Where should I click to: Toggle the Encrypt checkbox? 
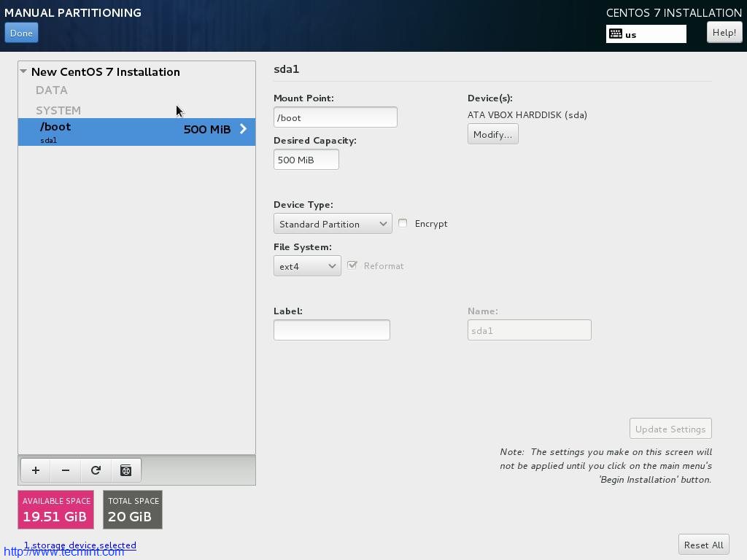(403, 223)
